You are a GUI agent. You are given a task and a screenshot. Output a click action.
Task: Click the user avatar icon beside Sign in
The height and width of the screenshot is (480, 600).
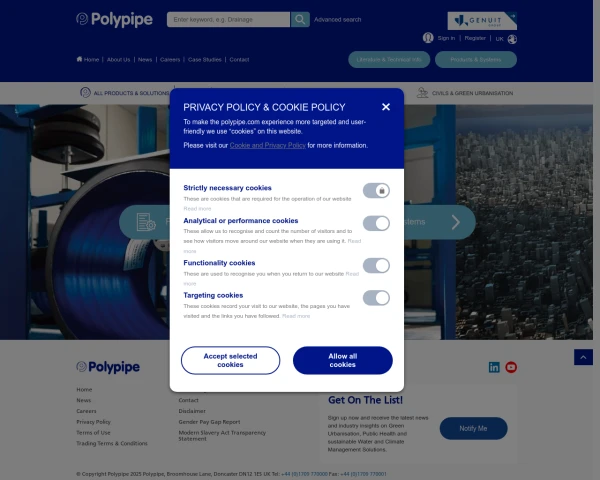click(428, 38)
